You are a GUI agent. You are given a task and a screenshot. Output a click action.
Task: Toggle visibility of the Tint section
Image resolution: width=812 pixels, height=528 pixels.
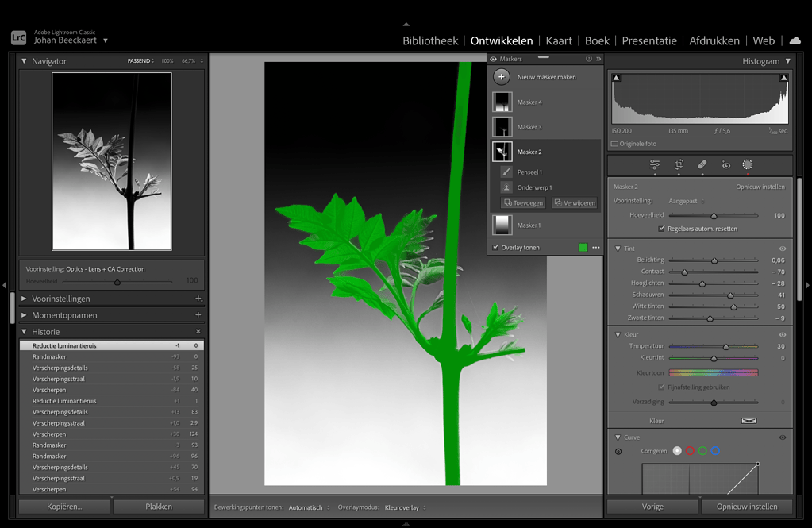(781, 247)
